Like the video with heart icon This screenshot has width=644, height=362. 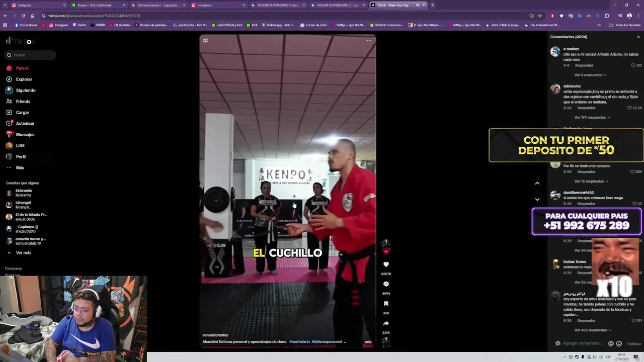386,264
